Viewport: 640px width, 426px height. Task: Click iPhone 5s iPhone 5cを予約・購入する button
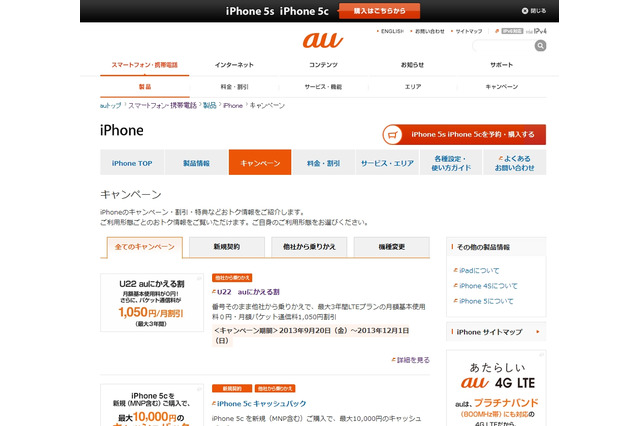(464, 135)
